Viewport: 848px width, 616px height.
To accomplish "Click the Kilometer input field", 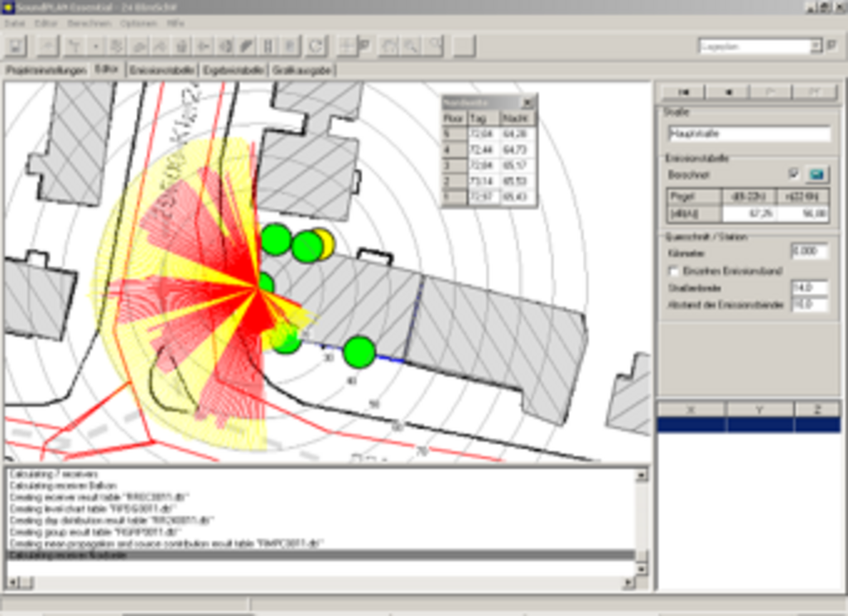I will point(810,252).
